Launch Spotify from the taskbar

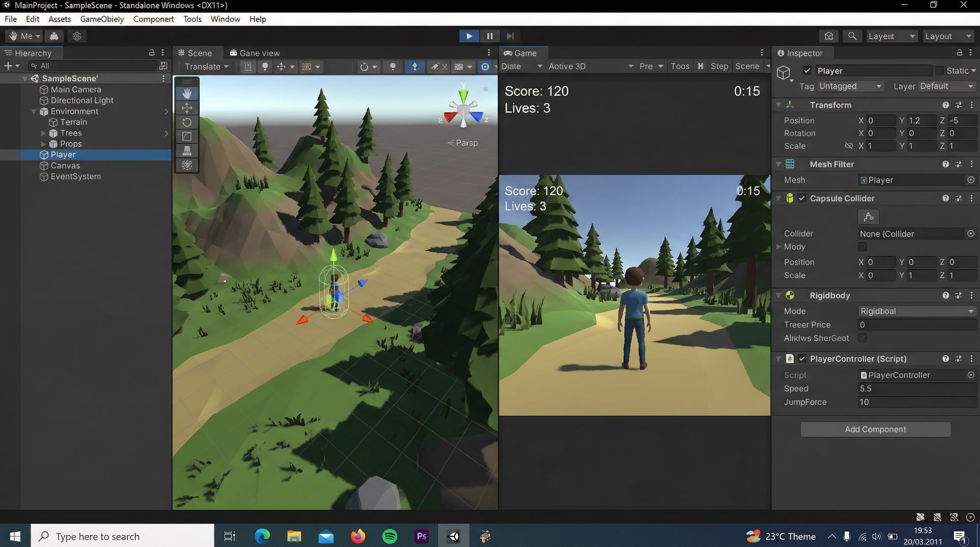tap(389, 536)
